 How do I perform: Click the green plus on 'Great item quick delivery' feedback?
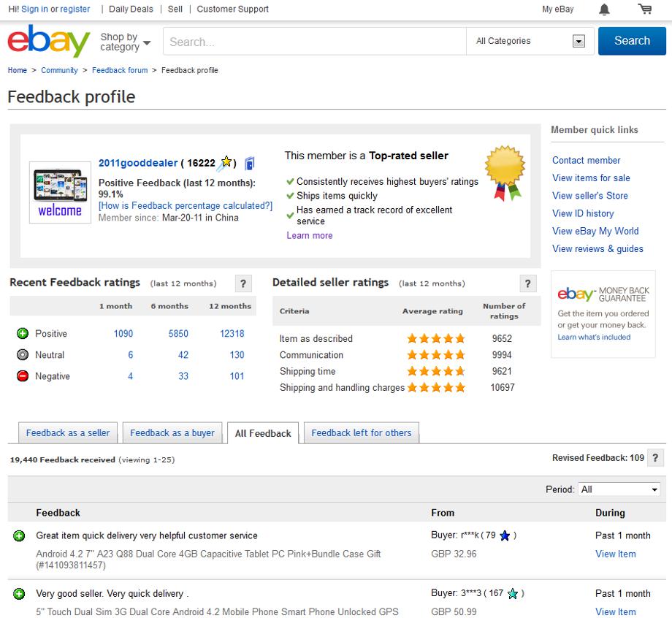(x=19, y=535)
